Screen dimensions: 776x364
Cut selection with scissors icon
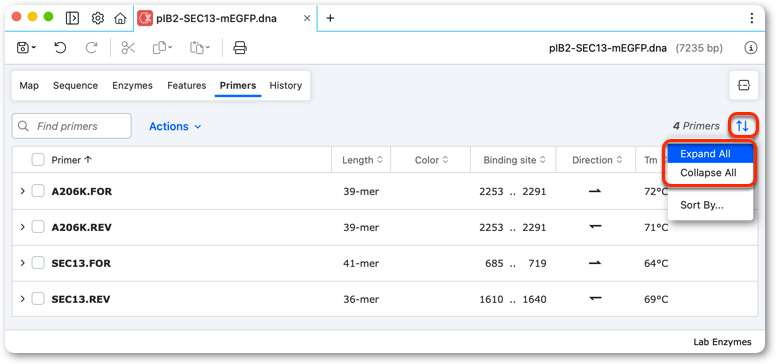[x=128, y=47]
